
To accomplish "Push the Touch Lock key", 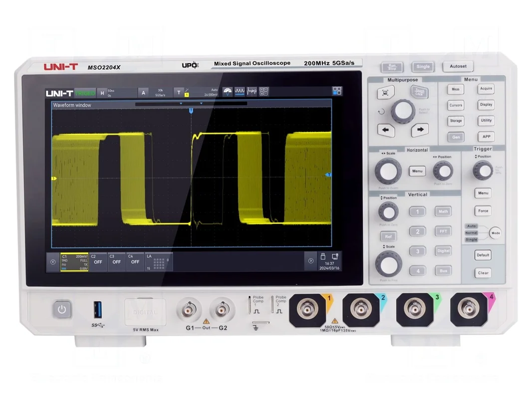I will click(x=419, y=92).
